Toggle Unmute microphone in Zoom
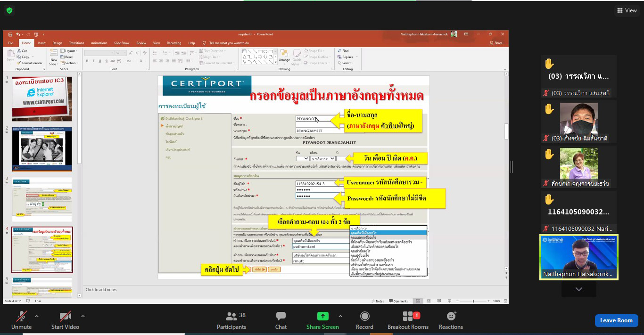The height and width of the screenshot is (335, 644). [x=22, y=320]
